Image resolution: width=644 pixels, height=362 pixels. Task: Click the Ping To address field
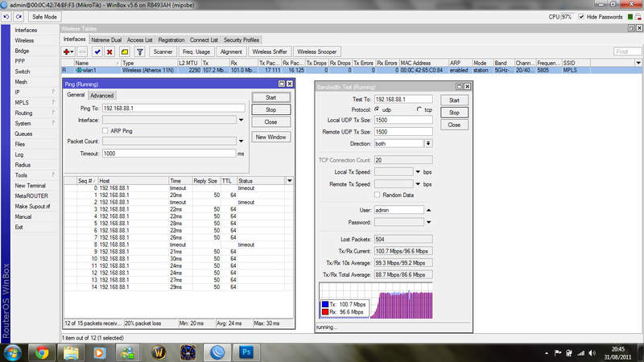[x=172, y=108]
